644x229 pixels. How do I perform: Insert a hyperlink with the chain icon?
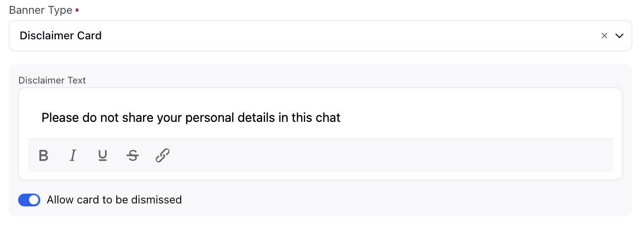pos(162,156)
